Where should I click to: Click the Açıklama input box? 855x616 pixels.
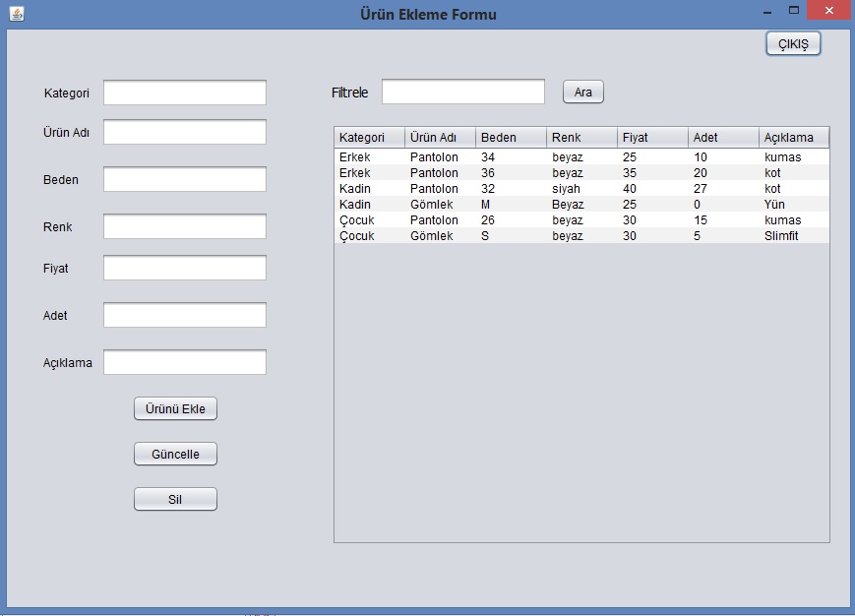[x=185, y=362]
